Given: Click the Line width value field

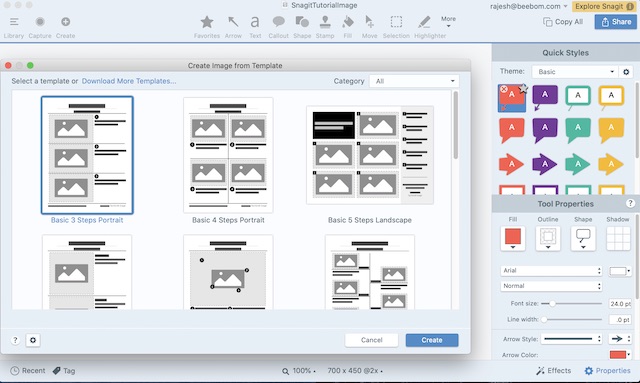Looking at the screenshot, I should tap(620, 320).
